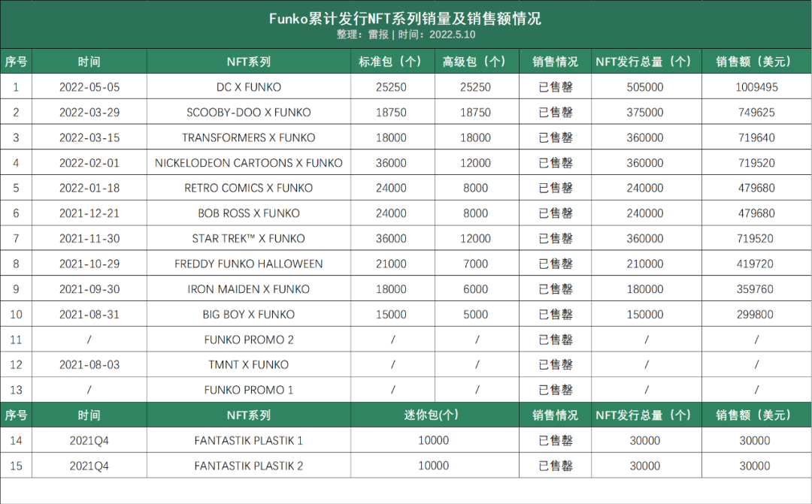This screenshot has width=812, height=504.
Task: Select the 'RETRO COMICS X FUNKO' cell
Action: [x=248, y=188]
